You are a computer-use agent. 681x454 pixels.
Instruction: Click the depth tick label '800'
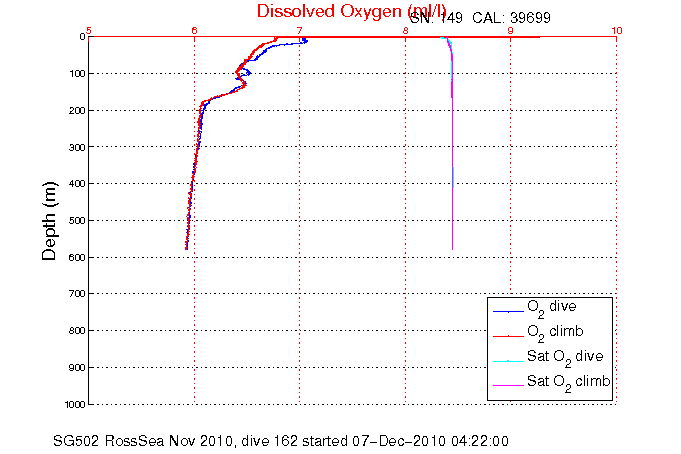coord(77,331)
